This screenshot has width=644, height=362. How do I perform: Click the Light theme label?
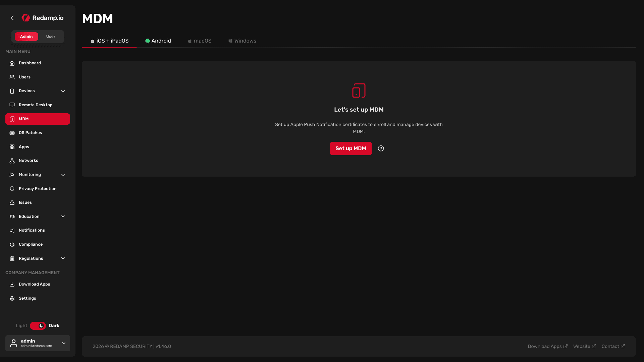pyautogui.click(x=21, y=326)
